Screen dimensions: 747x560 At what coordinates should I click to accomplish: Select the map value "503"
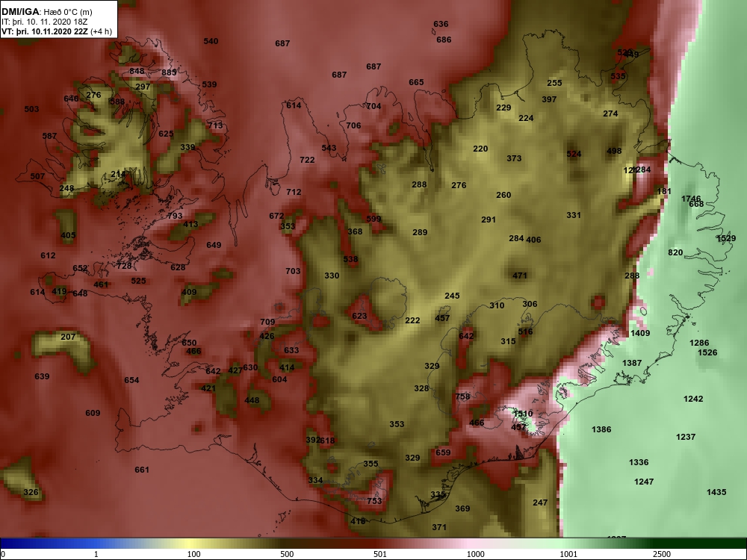(31, 109)
